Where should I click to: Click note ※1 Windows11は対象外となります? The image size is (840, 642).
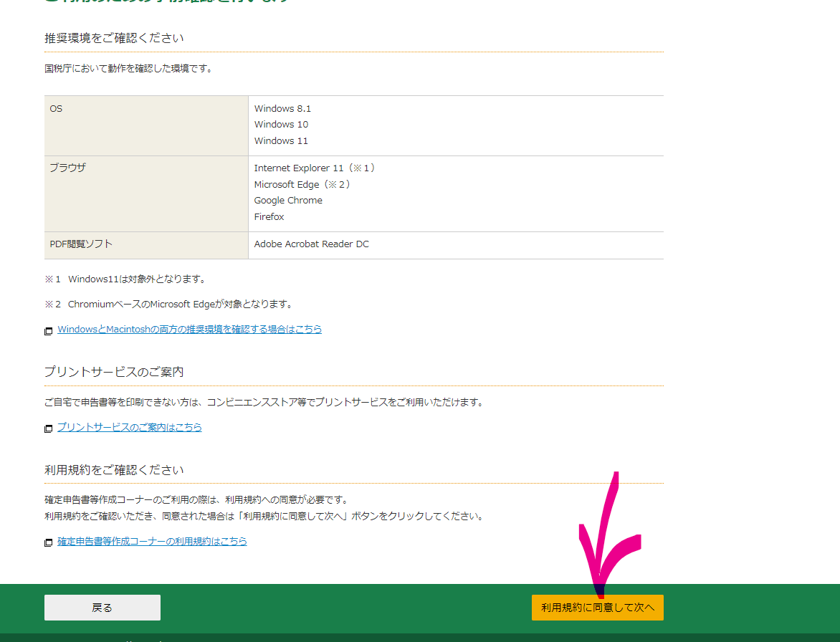[126, 279]
